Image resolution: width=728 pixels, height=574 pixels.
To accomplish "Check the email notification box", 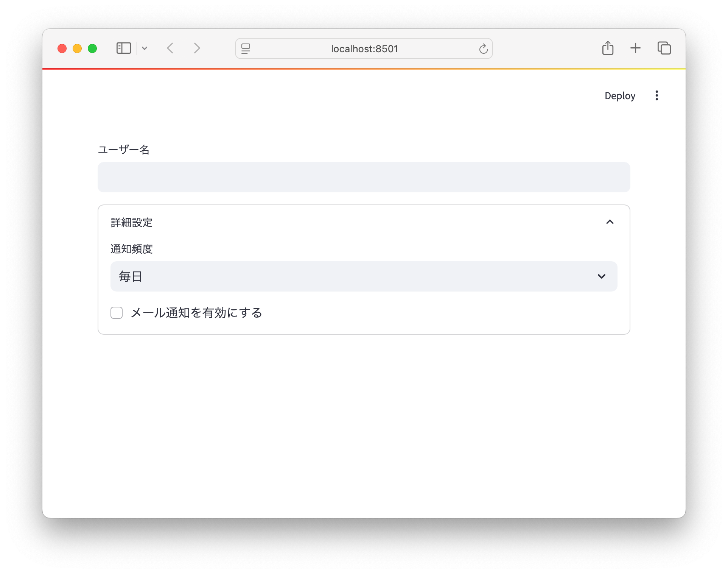I will point(116,313).
